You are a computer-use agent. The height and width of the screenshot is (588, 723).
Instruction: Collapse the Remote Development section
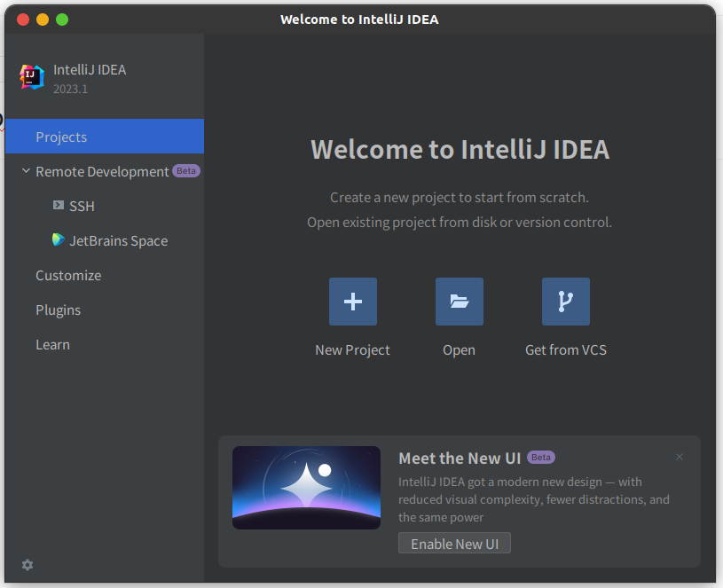coord(25,171)
